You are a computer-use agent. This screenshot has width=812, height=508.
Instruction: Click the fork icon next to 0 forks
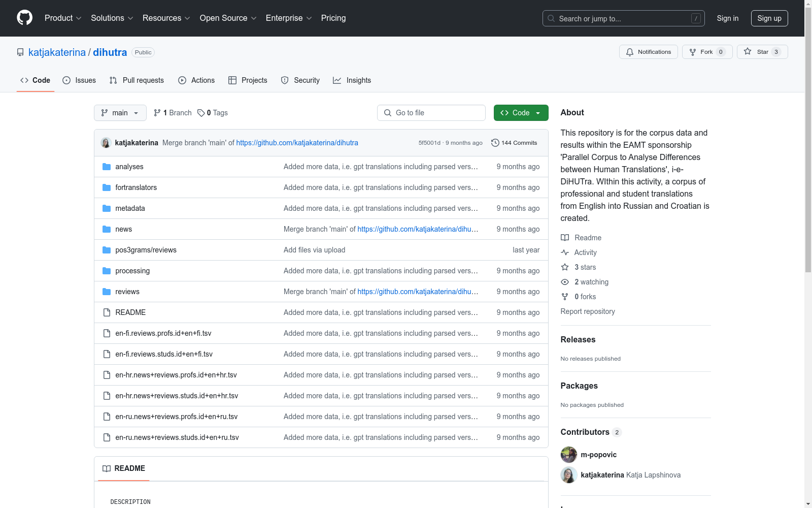pos(565,297)
